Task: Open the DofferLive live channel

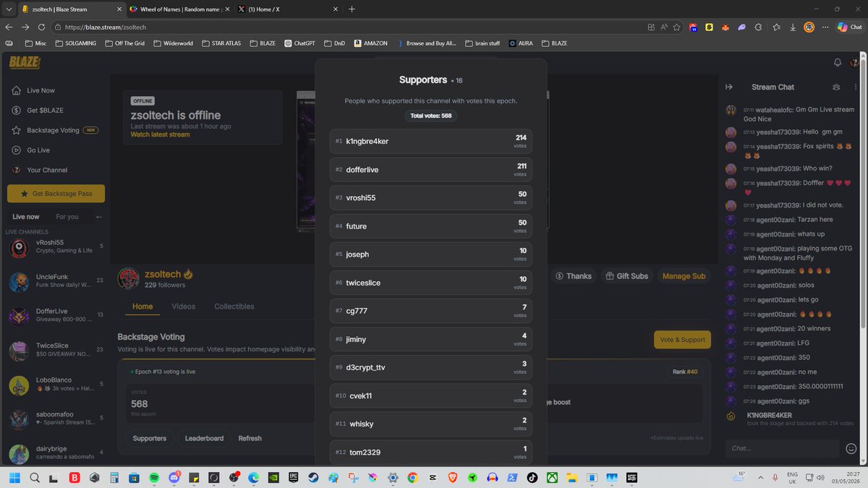Action: pyautogui.click(x=56, y=315)
